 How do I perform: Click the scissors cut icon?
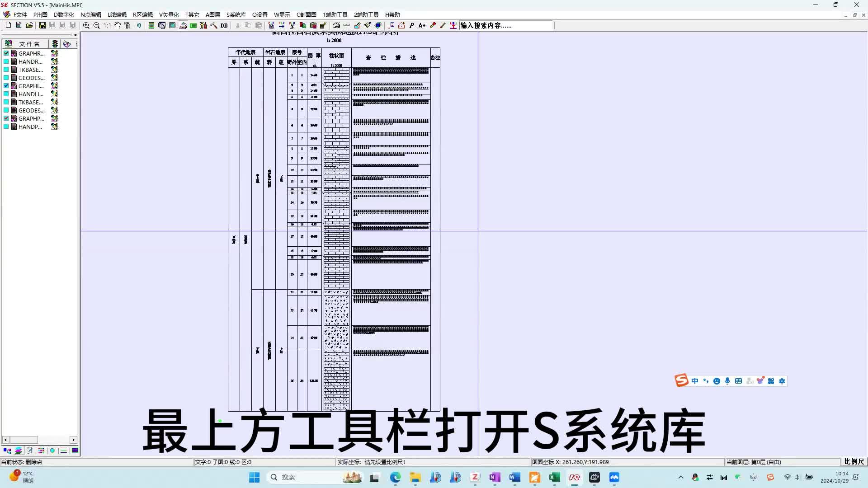[238, 25]
